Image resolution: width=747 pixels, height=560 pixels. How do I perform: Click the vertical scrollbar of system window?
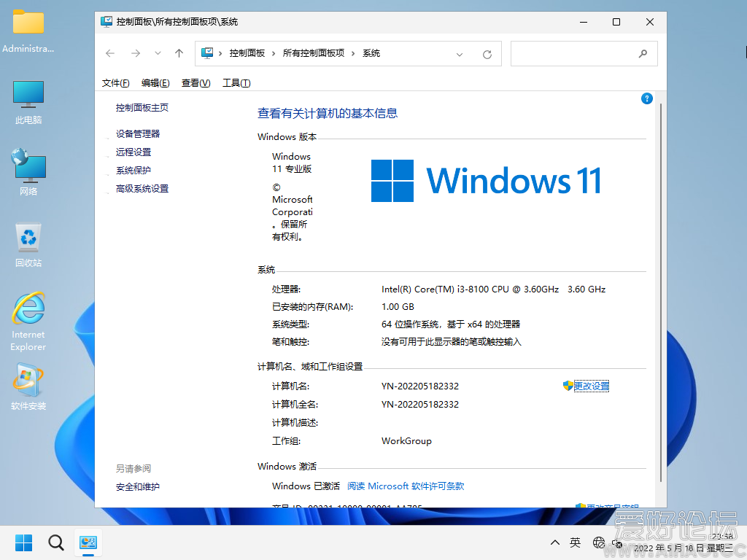point(661,292)
